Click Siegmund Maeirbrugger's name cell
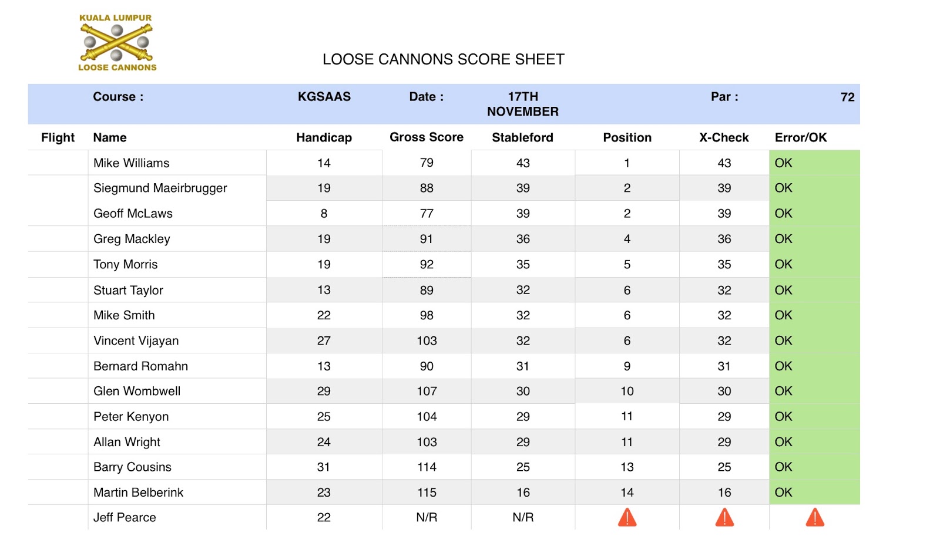 tap(160, 188)
